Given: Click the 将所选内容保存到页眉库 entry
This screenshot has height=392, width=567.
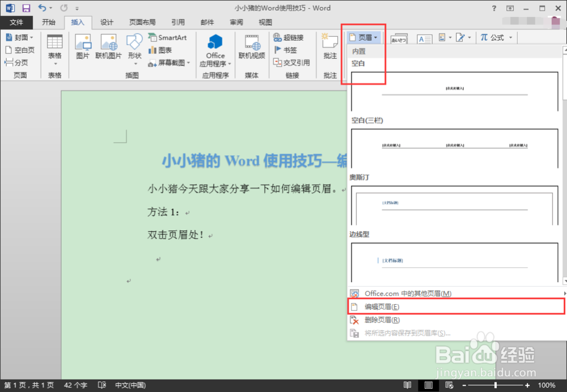Looking at the screenshot, I should point(456,333).
